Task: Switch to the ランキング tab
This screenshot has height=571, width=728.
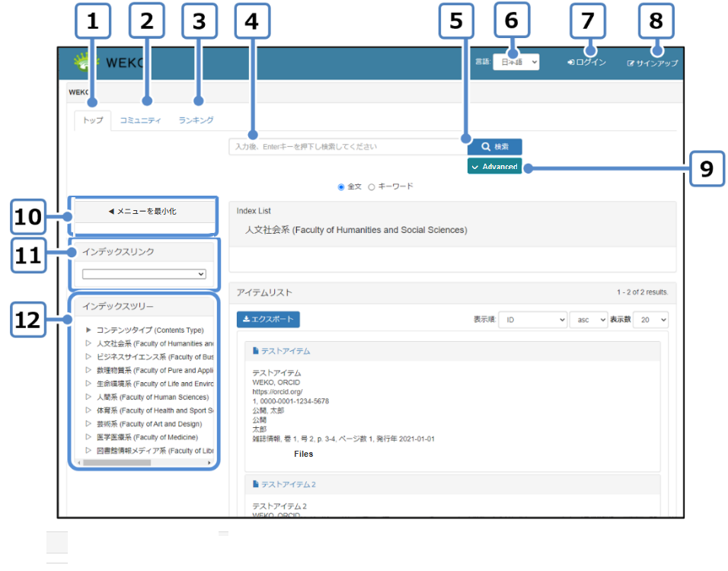Action: click(196, 120)
